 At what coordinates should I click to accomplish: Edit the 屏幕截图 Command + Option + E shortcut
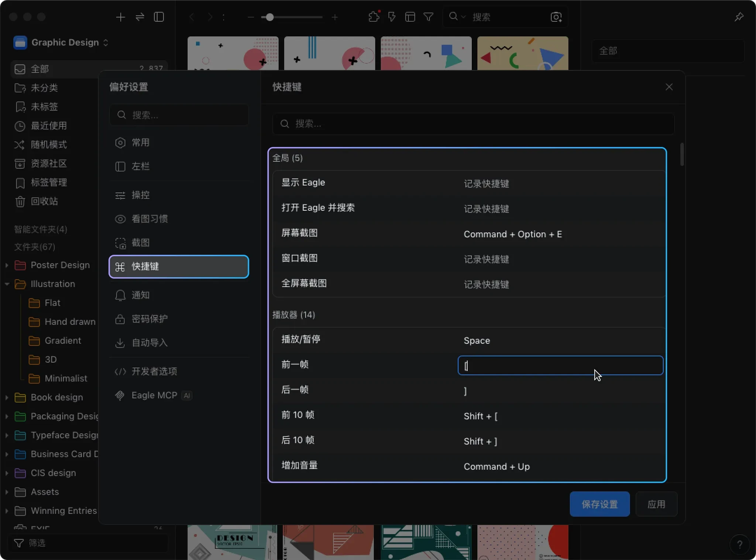[560, 234]
